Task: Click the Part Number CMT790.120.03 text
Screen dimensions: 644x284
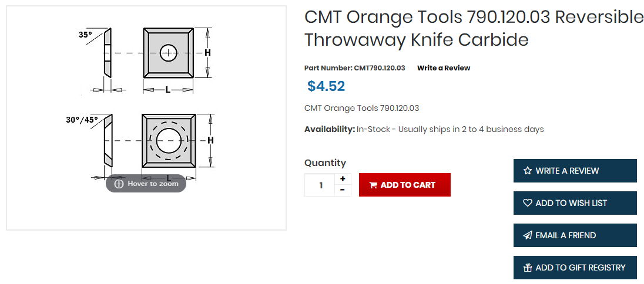Action: (355, 68)
